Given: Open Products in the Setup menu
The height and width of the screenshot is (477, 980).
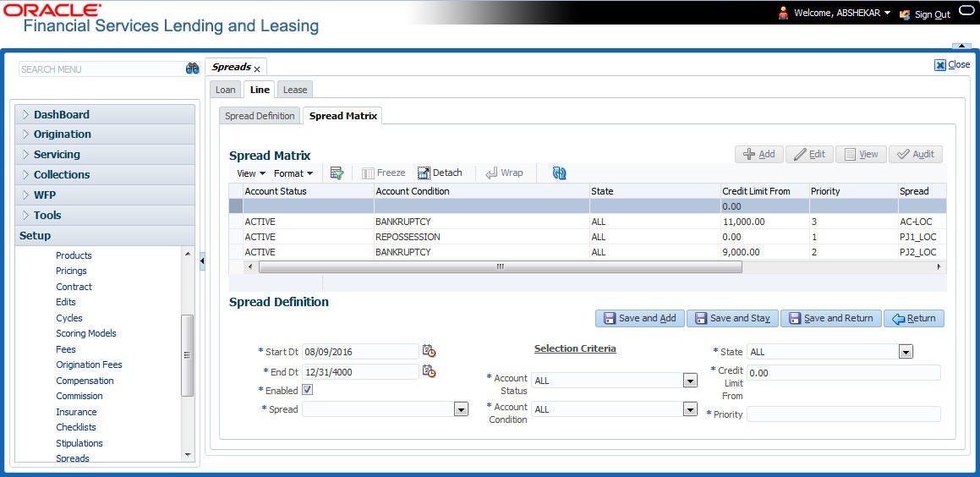Looking at the screenshot, I should pyautogui.click(x=74, y=255).
